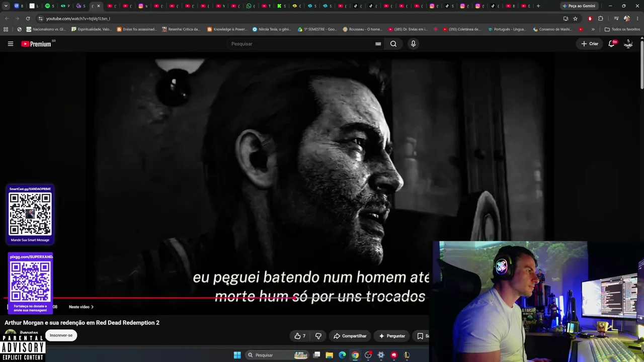Open the 'Resenha: Crítica da...' bookmark
Image resolution: width=644 pixels, height=362 pixels.
[x=181, y=29]
